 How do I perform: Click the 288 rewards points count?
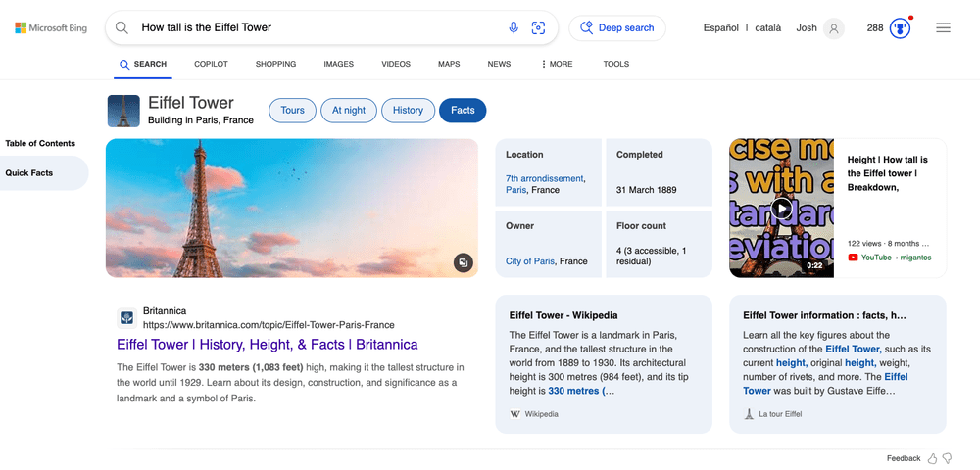click(x=875, y=28)
